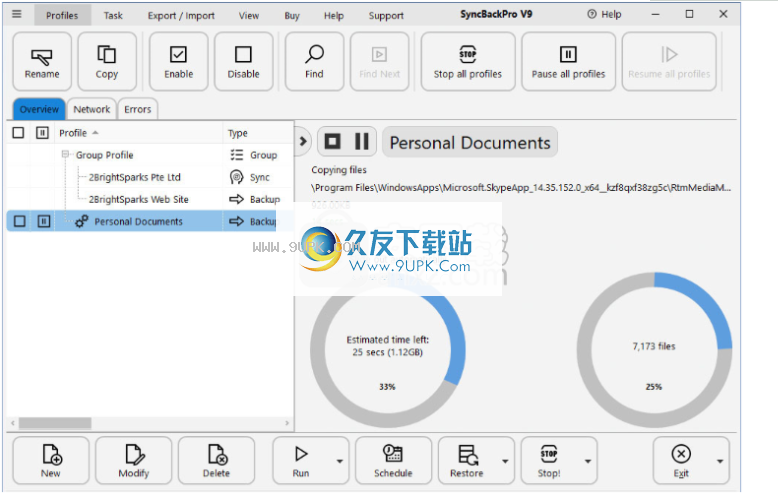778x499 pixels.
Task: Click the 25% files progress ring
Action: [x=654, y=350]
